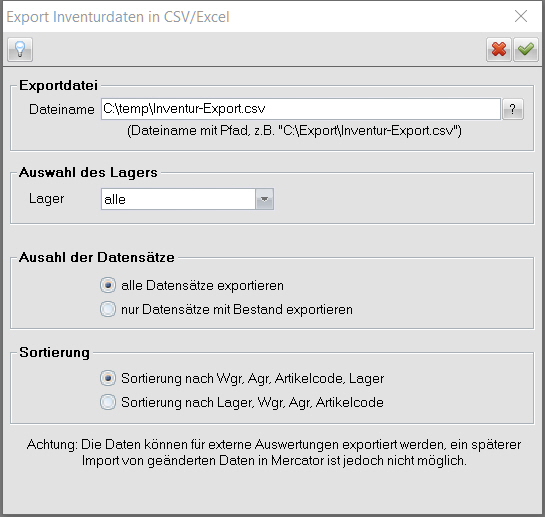The width and height of the screenshot is (545, 517).
Task: Click the example path hint below Dateiname
Action: [294, 131]
